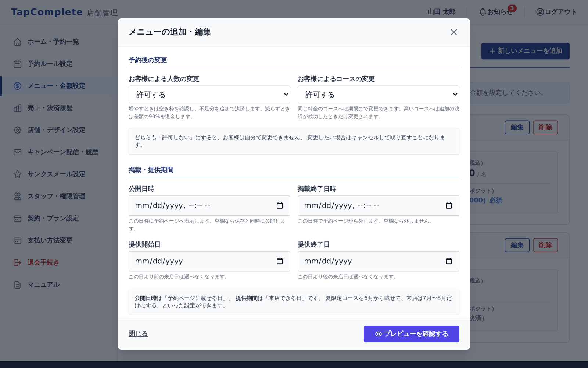The height and width of the screenshot is (368, 588).
Task: Click 削除 on the first menu card
Action: click(x=546, y=127)
